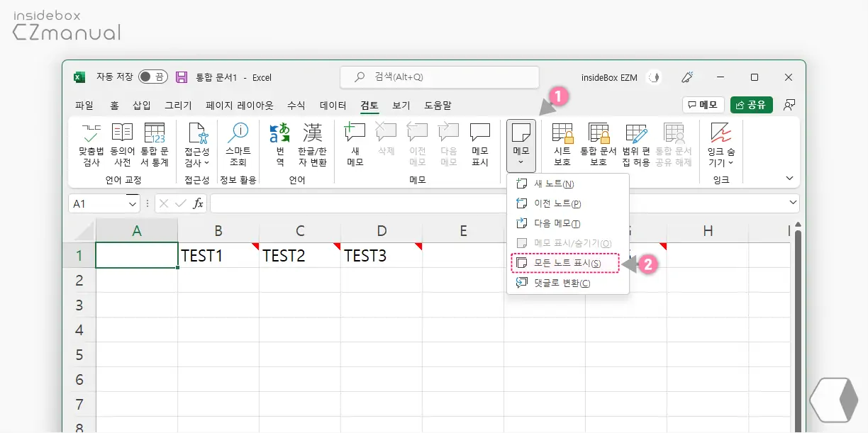Image resolution: width=868 pixels, height=433 pixels.
Task: Expand the formula bar
Action: point(793,203)
